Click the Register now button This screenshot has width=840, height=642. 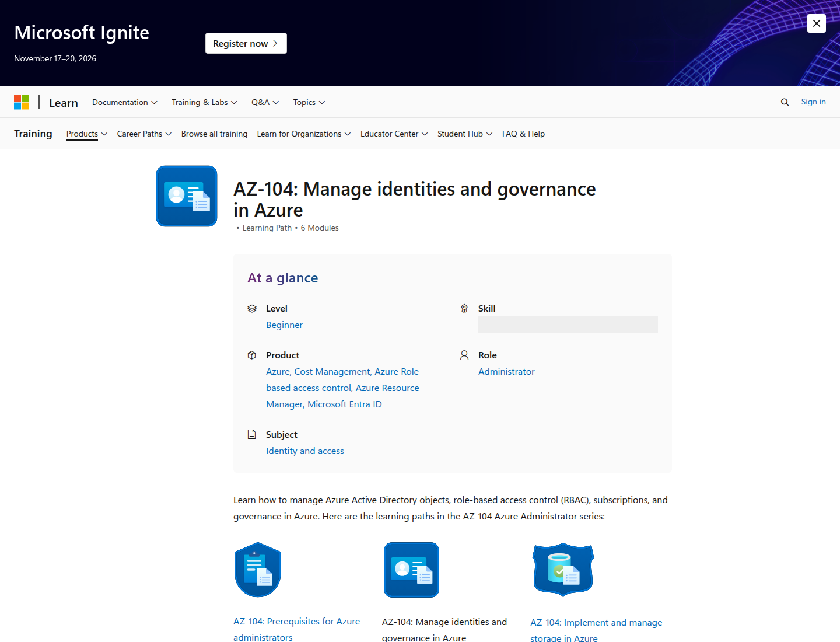click(x=246, y=43)
